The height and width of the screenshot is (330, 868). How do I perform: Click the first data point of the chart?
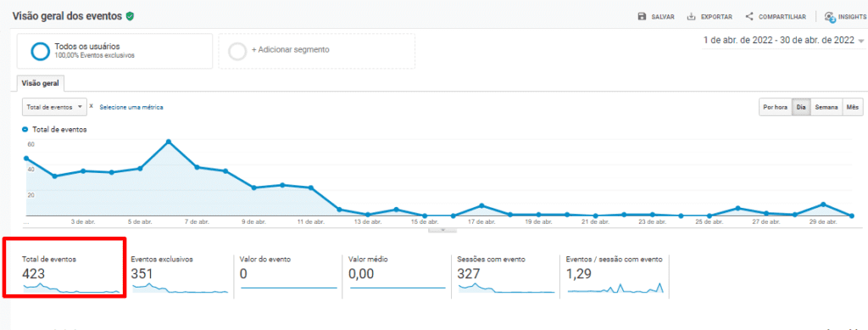26,159
